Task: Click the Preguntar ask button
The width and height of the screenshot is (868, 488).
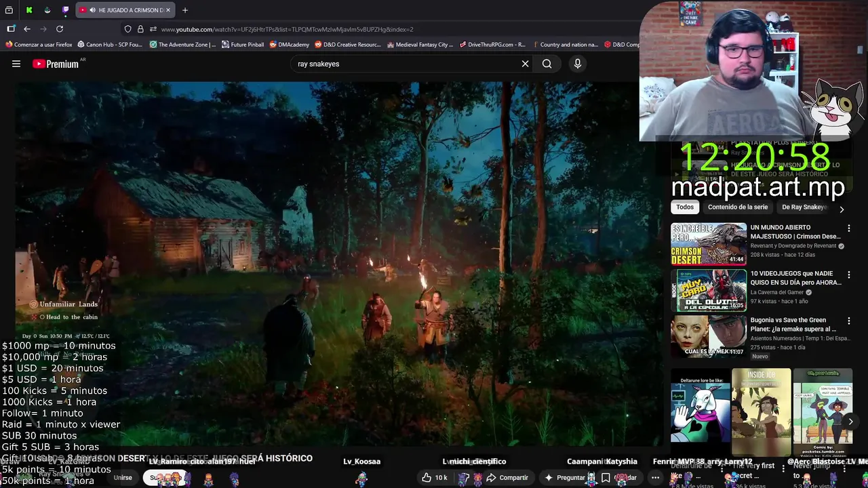Action: 565,478
